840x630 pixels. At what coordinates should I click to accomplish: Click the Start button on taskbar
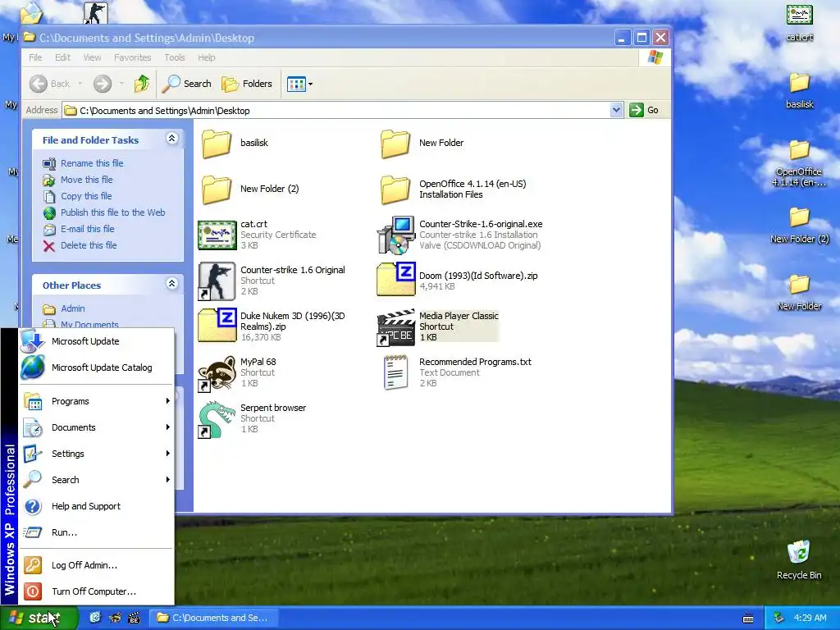39,618
